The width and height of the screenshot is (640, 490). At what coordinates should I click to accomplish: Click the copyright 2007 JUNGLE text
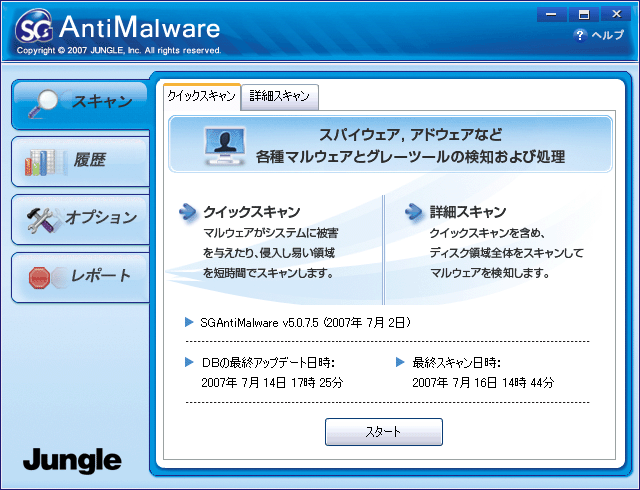(119, 51)
